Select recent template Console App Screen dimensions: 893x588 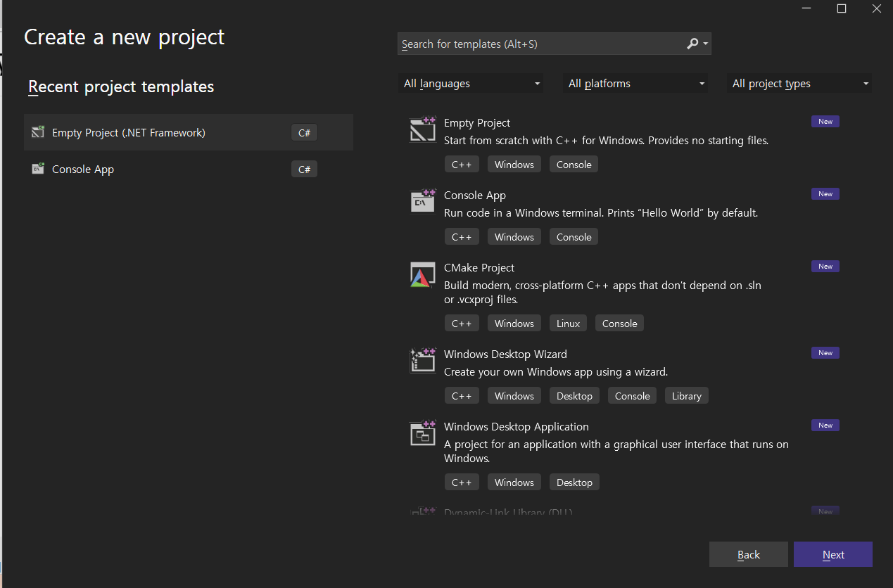pyautogui.click(x=189, y=169)
